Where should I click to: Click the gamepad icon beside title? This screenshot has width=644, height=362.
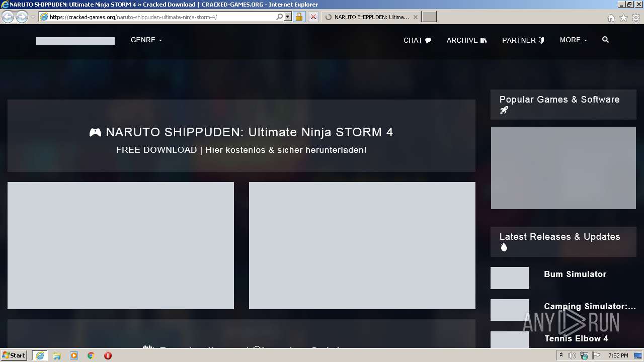95,132
